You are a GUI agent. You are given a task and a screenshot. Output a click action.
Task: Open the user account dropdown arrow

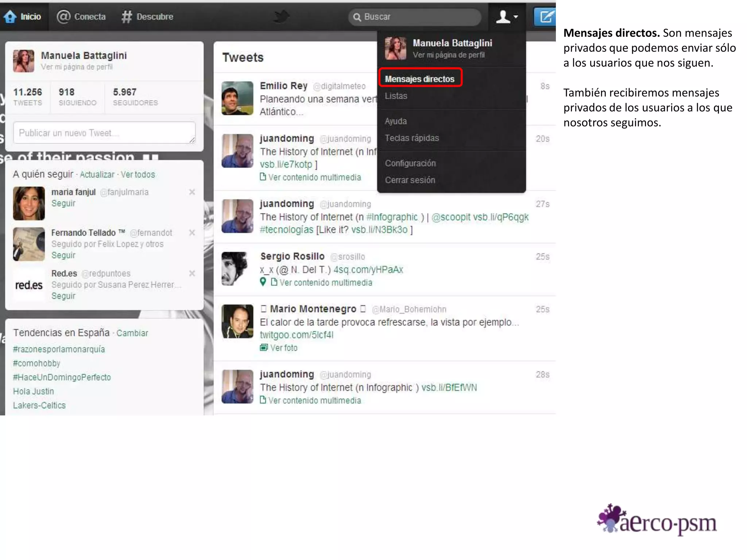point(515,17)
